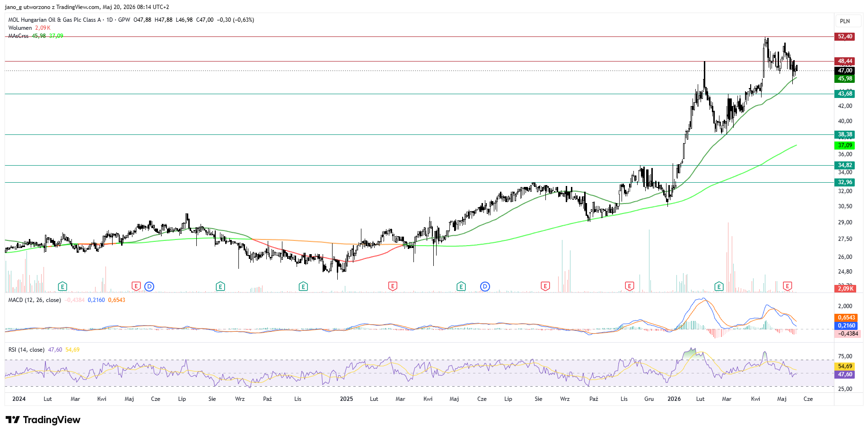Click the green earnings marker above Maj 2025
The image size is (868, 434).
[461, 286]
